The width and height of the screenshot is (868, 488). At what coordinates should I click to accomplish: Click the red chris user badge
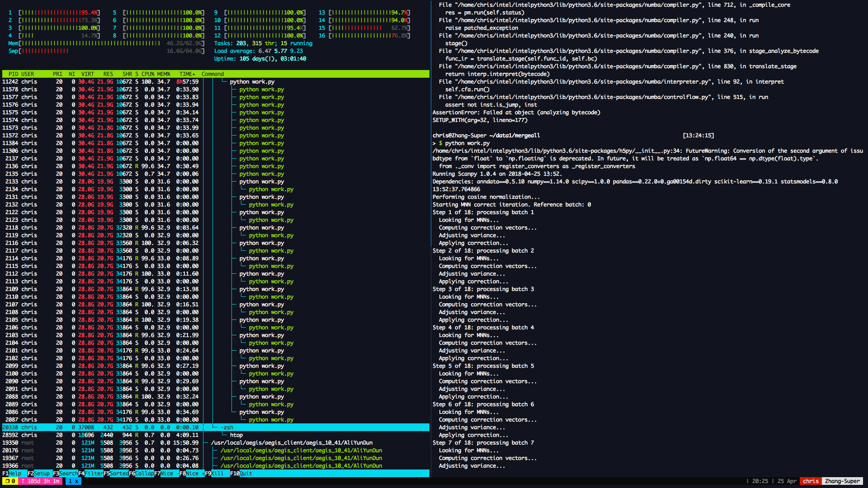coord(810,481)
